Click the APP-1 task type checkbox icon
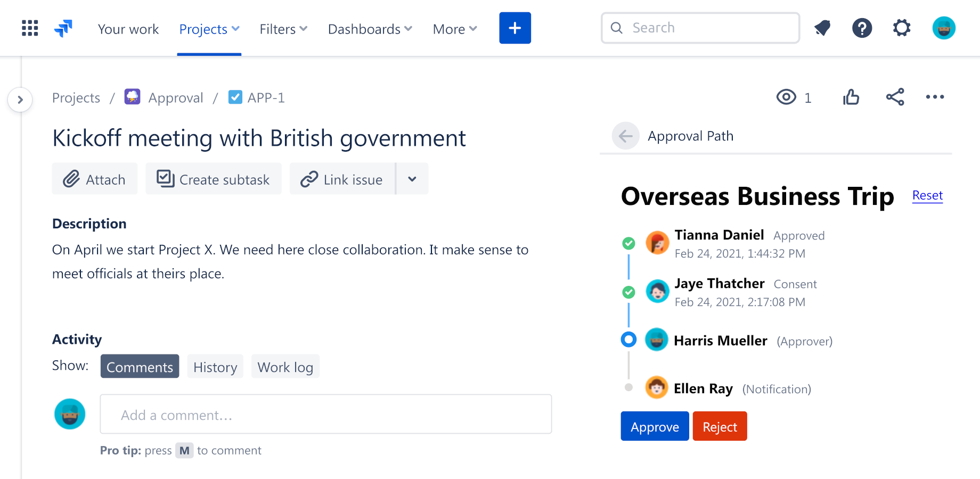The image size is (980, 479). point(235,97)
